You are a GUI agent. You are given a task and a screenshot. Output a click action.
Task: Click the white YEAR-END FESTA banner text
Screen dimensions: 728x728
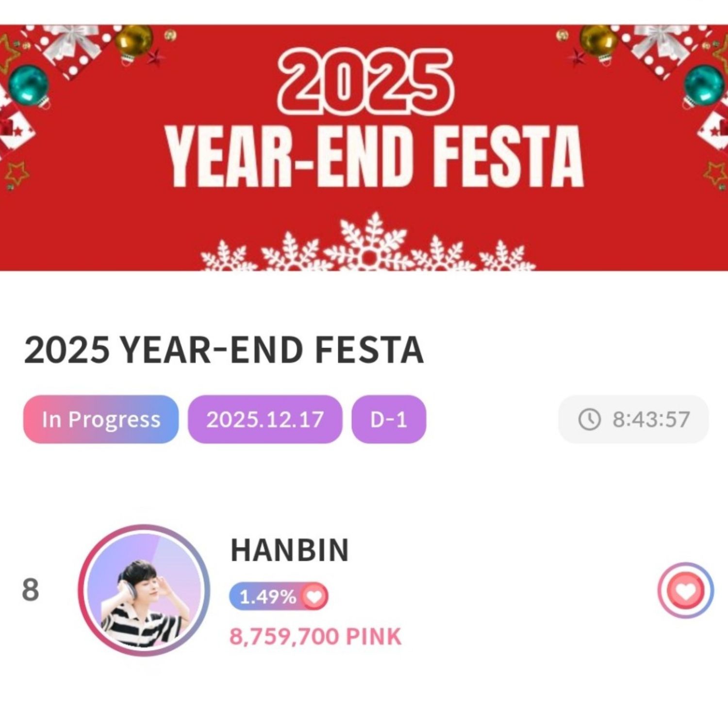pyautogui.click(x=374, y=156)
